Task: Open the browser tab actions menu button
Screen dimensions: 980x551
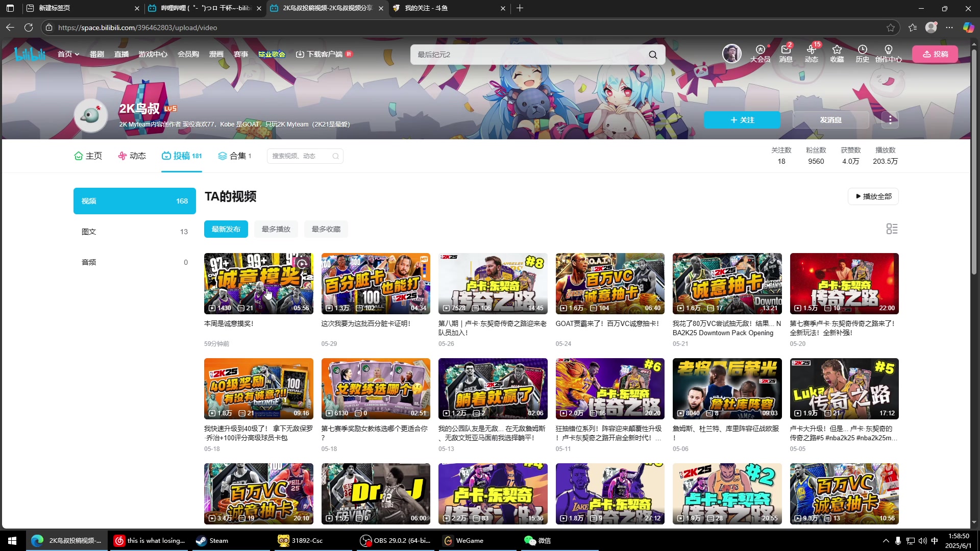Action: (10, 8)
